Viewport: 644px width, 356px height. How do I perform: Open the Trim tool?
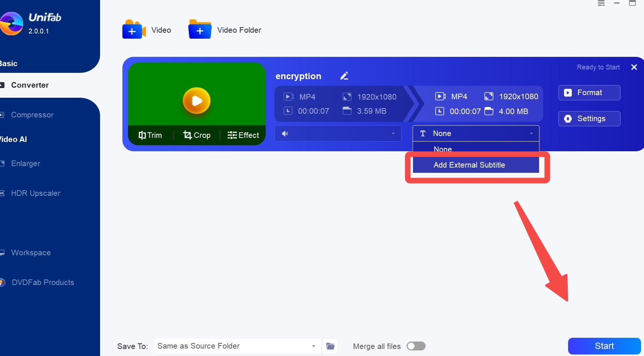pos(150,135)
